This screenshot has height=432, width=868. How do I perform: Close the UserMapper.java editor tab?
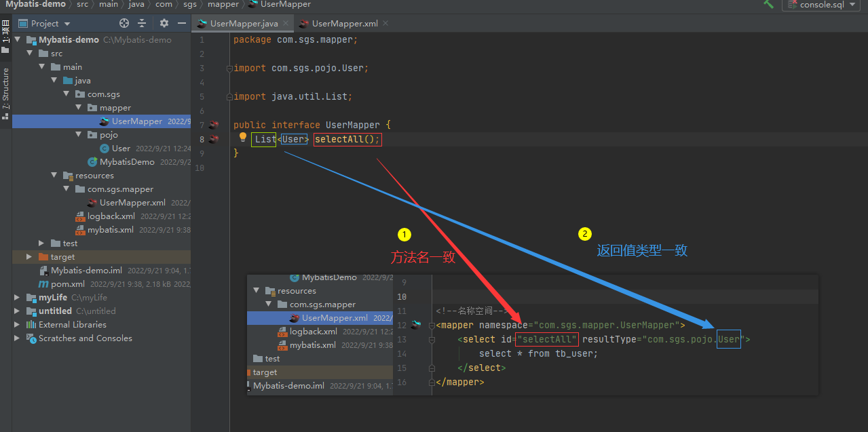[x=286, y=23]
